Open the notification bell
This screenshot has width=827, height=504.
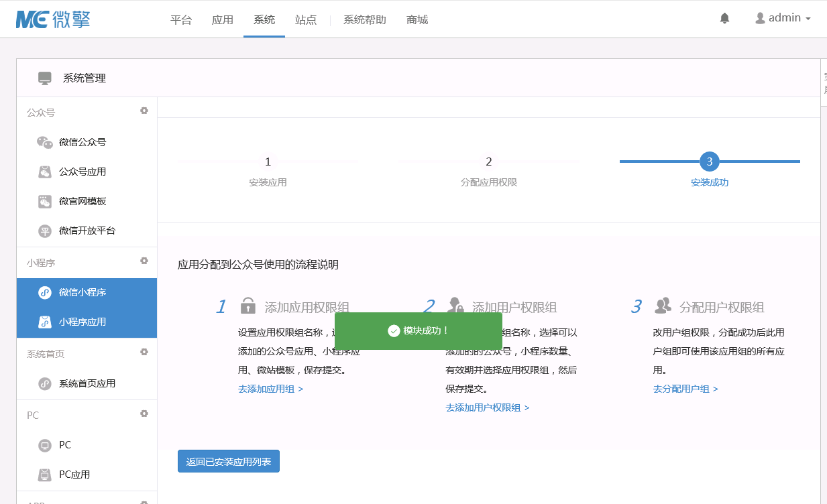(724, 19)
